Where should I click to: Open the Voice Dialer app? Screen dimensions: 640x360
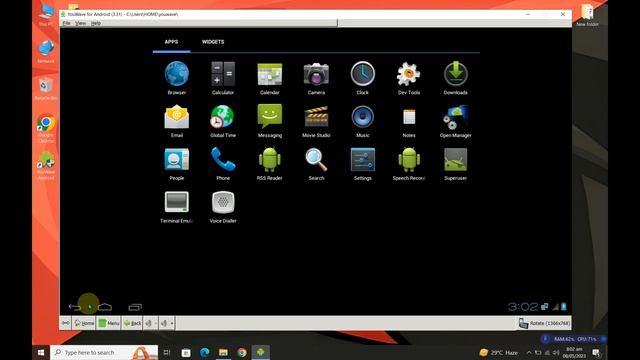(x=223, y=207)
